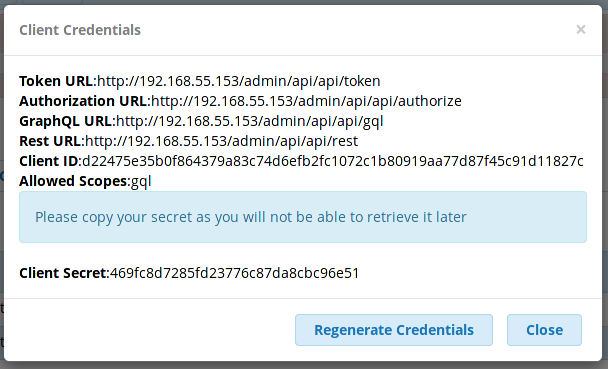608x369 pixels.
Task: Click the bold Rest URL label
Action: [50, 141]
